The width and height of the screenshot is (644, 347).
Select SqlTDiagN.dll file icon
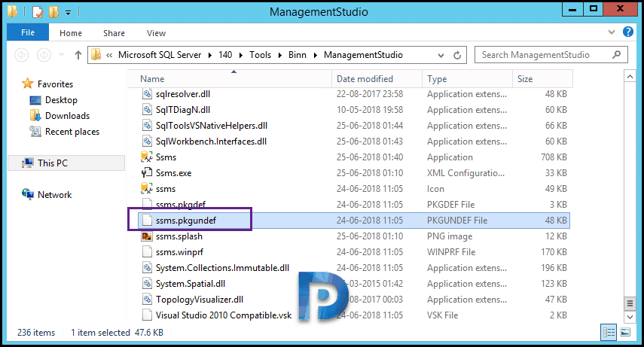pyautogui.click(x=147, y=110)
